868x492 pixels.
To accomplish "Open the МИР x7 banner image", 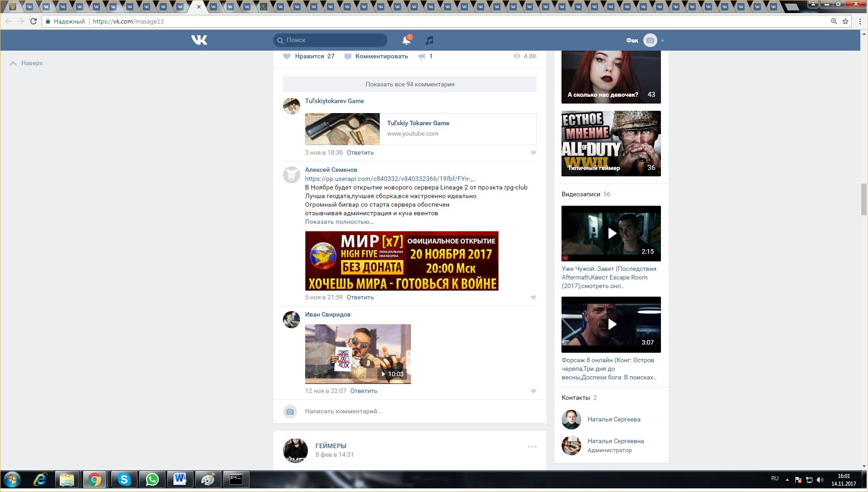I will 402,261.
